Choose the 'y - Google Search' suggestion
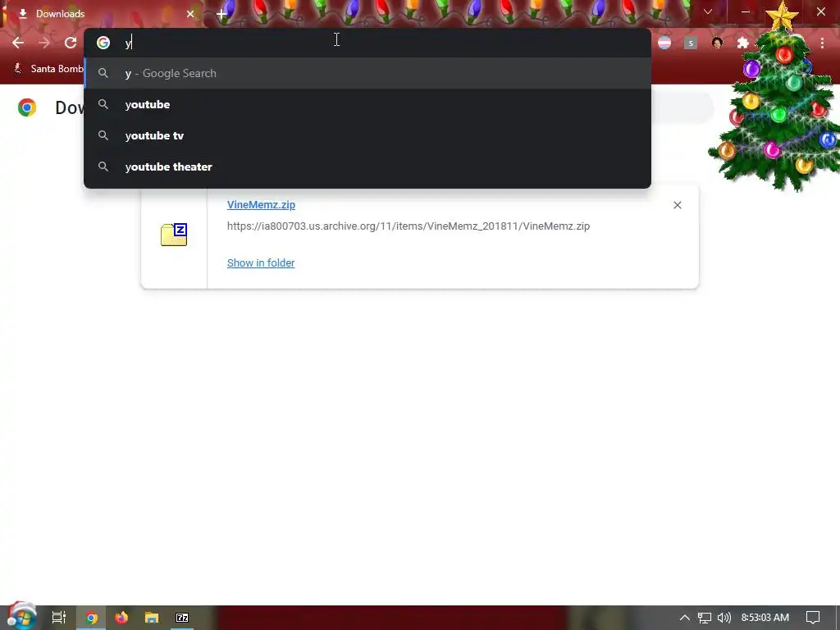Image resolution: width=840 pixels, height=630 pixels. click(367, 73)
